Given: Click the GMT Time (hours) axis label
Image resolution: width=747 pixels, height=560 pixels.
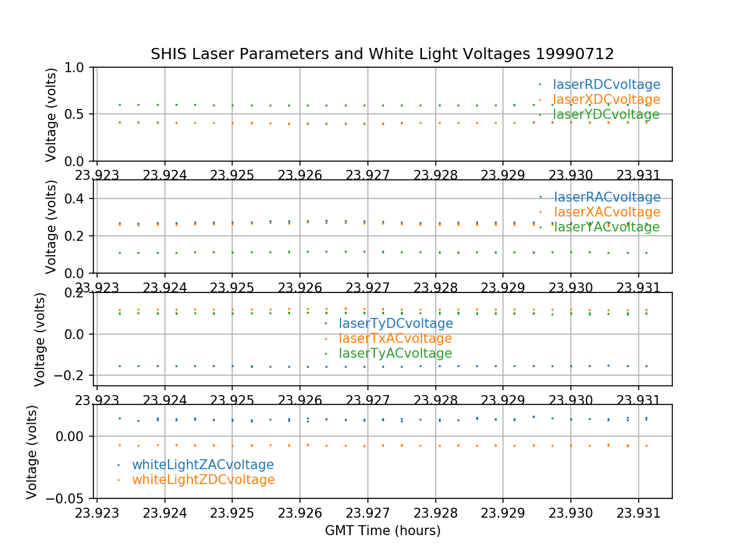Looking at the screenshot, I should [382, 531].
